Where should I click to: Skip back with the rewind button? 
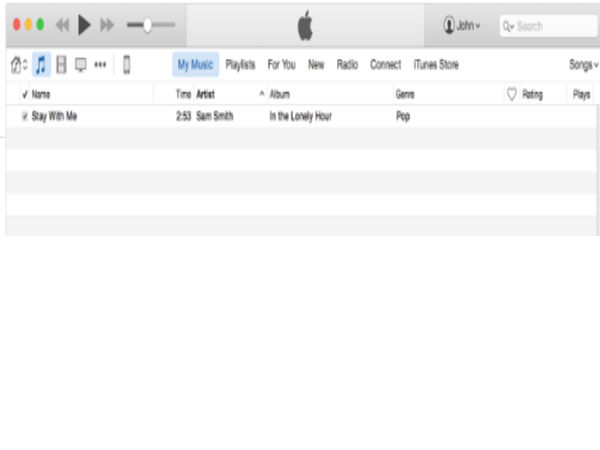[62, 25]
